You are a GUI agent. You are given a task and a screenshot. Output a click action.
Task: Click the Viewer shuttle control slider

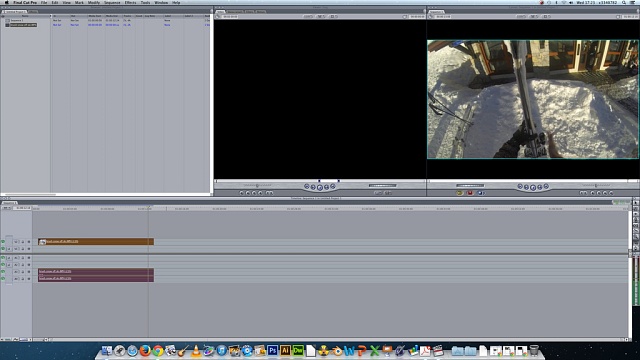(x=257, y=186)
